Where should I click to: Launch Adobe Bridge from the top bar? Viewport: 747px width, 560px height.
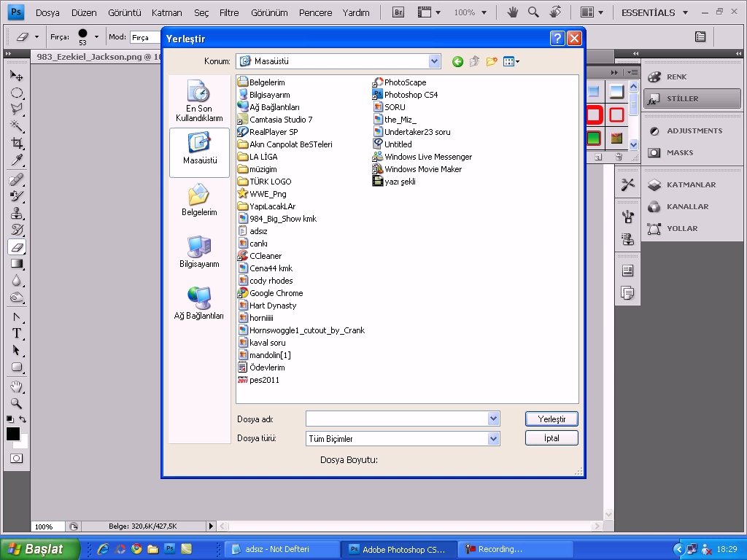click(x=398, y=12)
